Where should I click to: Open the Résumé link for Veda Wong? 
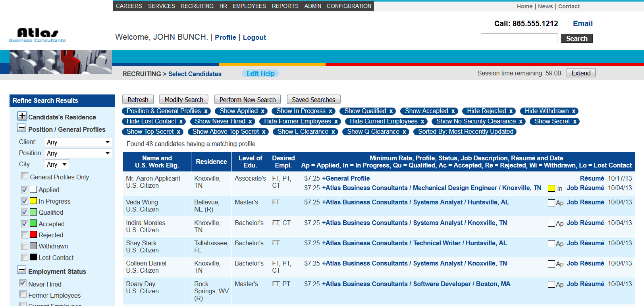(592, 202)
